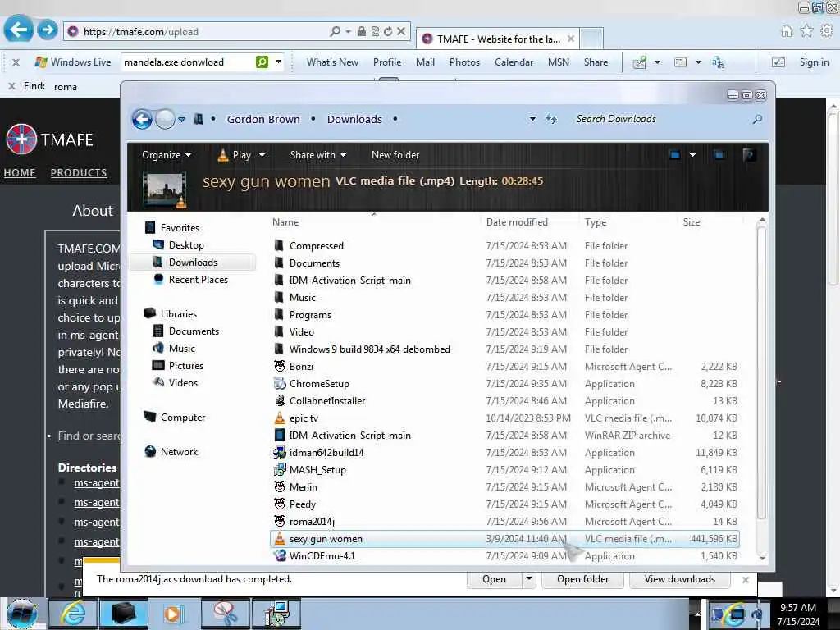Select Network in the navigation pane
The image size is (840, 630).
[x=178, y=452]
